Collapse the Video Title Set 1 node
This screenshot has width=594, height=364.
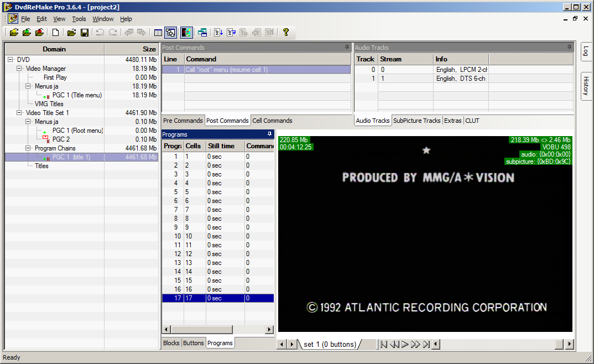click(x=19, y=113)
